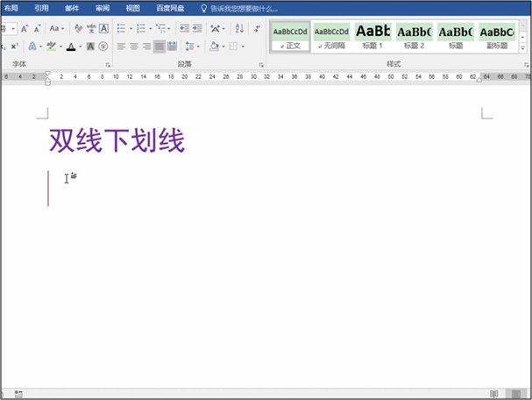Switch to Print Layout view icon
532x400 pixels.
click(x=516, y=394)
